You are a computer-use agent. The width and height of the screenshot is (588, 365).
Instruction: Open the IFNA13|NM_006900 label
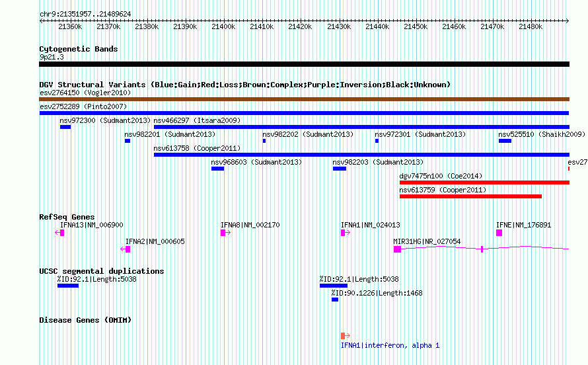point(91,225)
